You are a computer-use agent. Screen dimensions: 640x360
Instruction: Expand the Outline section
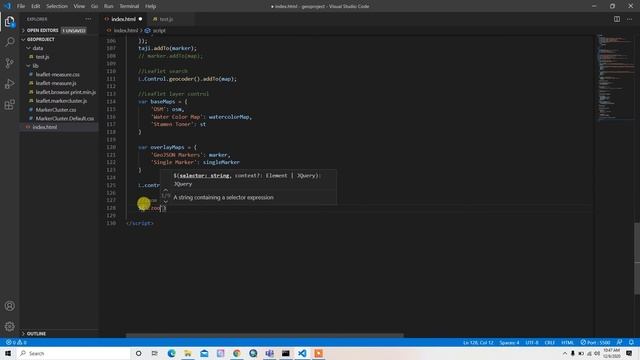click(x=36, y=333)
